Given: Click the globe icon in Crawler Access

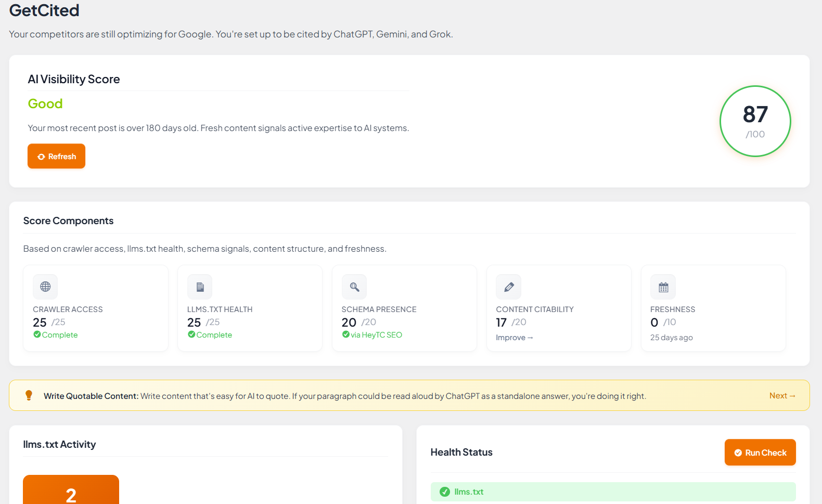Looking at the screenshot, I should [x=45, y=287].
